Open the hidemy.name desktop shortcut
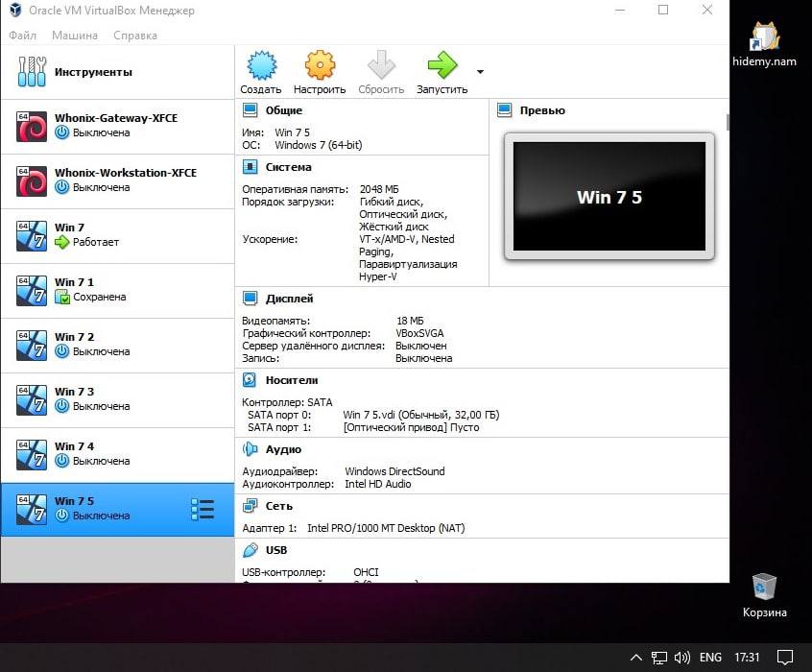This screenshot has width=812, height=672. click(x=764, y=44)
